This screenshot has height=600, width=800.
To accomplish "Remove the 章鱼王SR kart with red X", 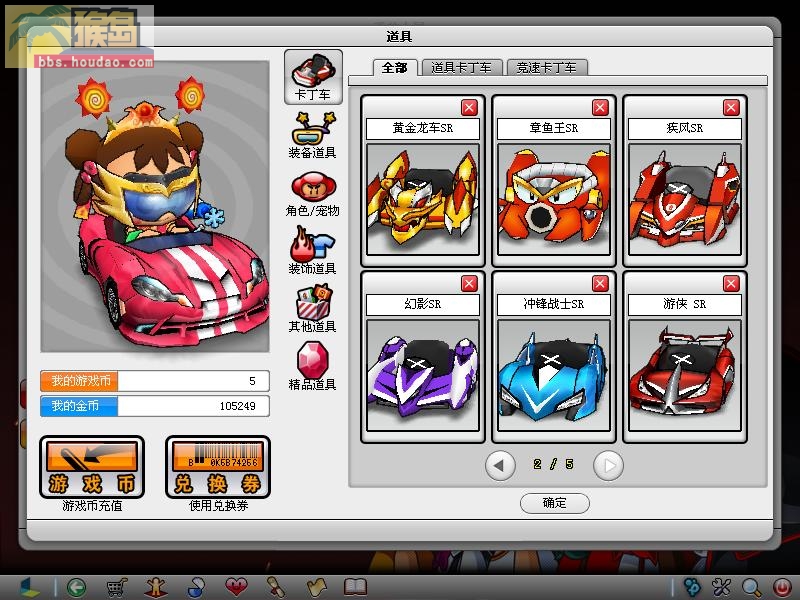I will (x=601, y=108).
